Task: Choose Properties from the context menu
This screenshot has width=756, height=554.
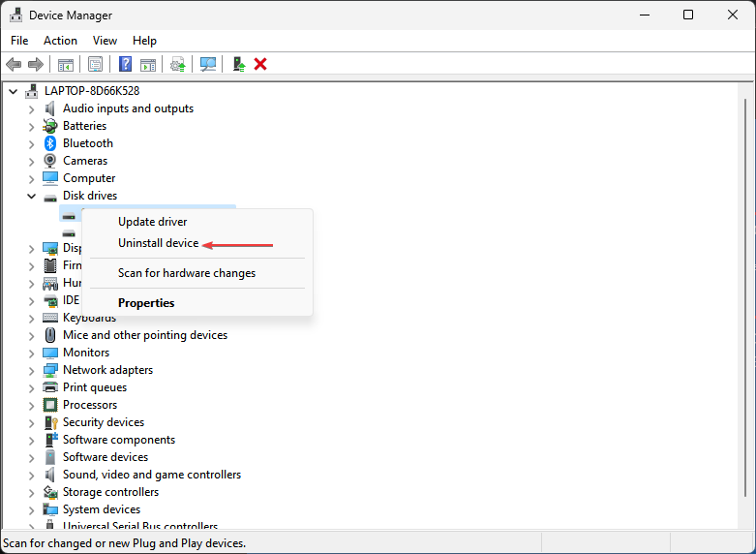Action: pyautogui.click(x=197, y=303)
